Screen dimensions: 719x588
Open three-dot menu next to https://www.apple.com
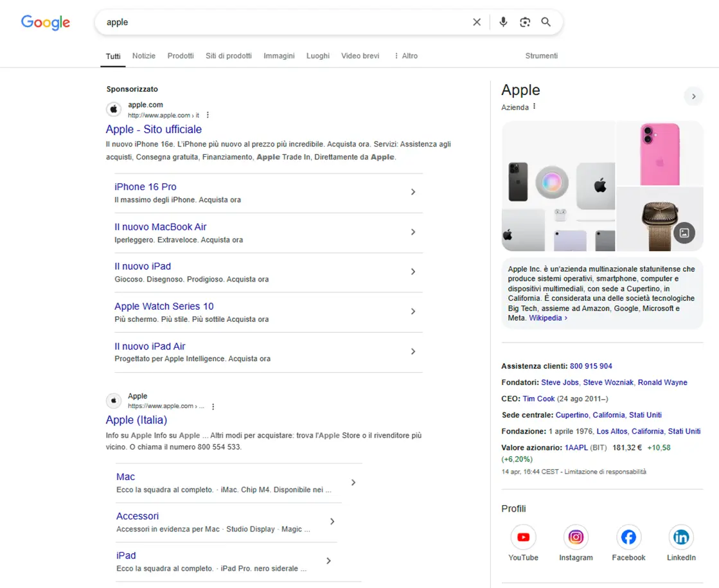213,406
